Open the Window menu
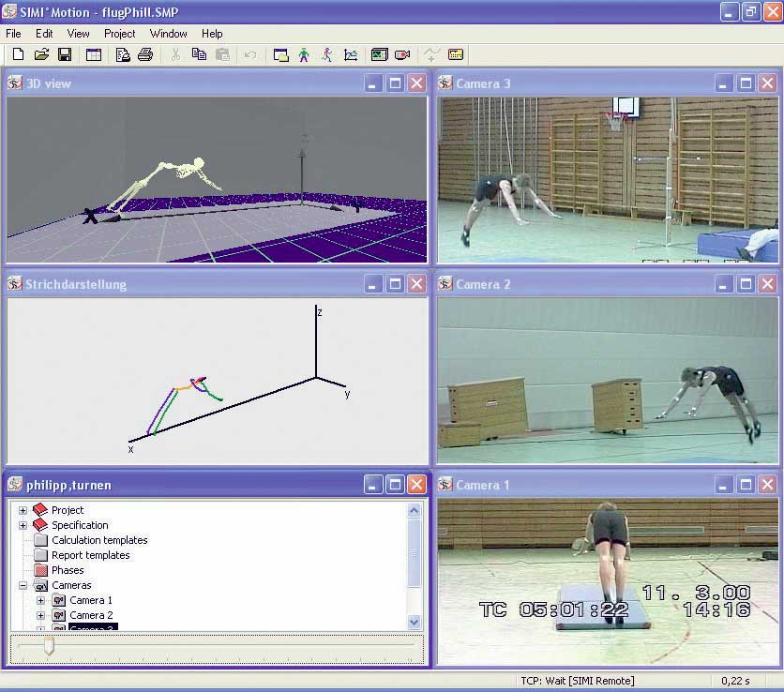Screen dimensions: 784x692 (169, 34)
